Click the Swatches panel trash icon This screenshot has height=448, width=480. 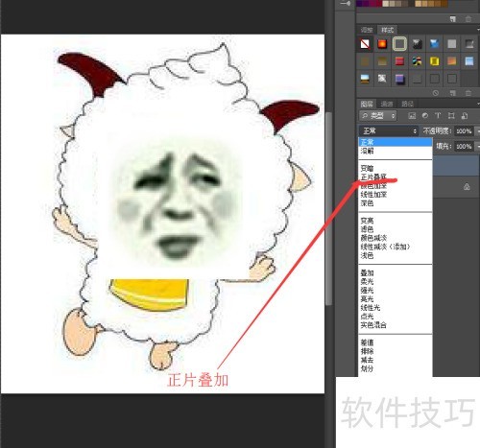pyautogui.click(x=468, y=19)
